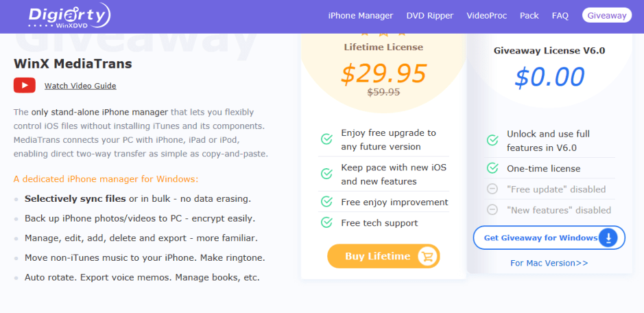Image resolution: width=644 pixels, height=313 pixels.
Task: Click checkmark beside Keep pace with new iOS
Action: coord(326,174)
